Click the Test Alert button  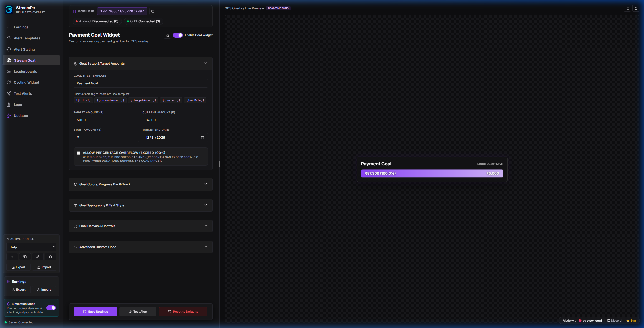click(138, 312)
